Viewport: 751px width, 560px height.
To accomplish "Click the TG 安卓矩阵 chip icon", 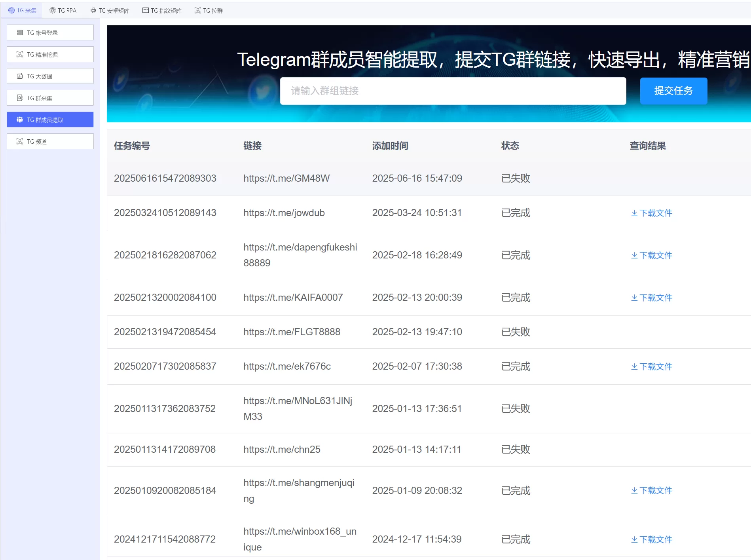I will [x=93, y=10].
